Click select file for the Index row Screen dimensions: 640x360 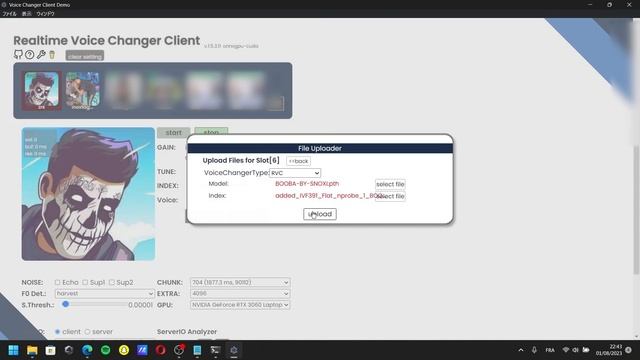pos(391,196)
